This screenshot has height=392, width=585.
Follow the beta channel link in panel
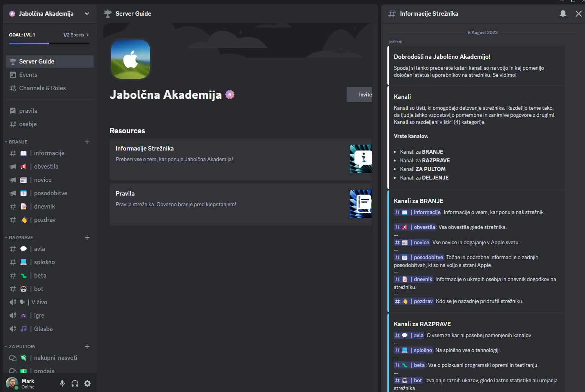410,365
